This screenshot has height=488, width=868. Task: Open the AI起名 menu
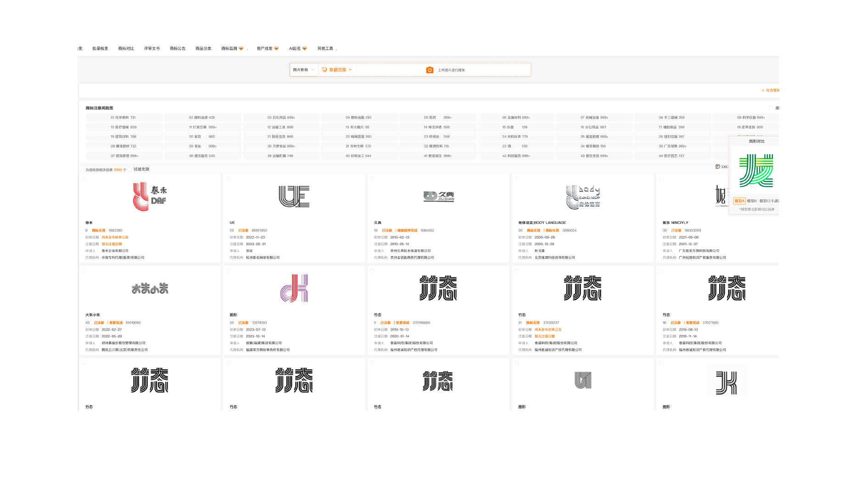(298, 49)
